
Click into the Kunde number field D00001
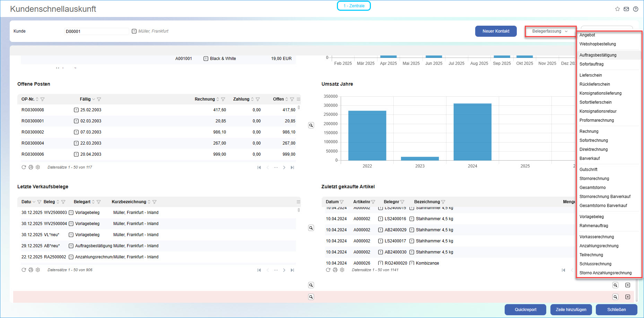click(x=96, y=31)
